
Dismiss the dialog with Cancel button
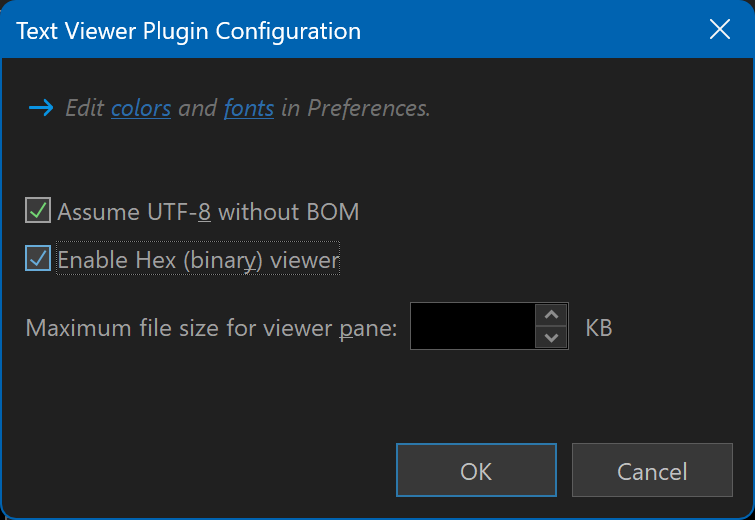tap(652, 470)
